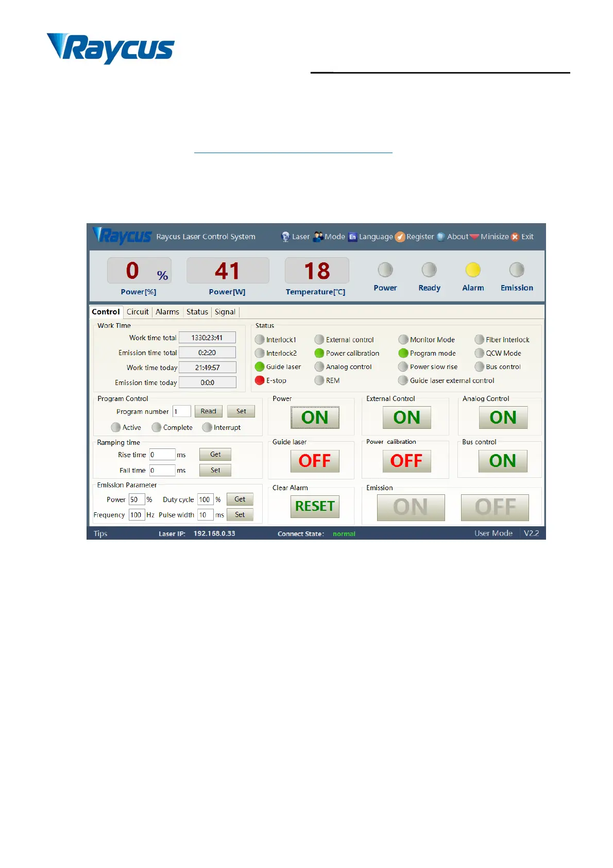613x868 pixels.
Task: Open the Signal tab
Action: coord(225,312)
